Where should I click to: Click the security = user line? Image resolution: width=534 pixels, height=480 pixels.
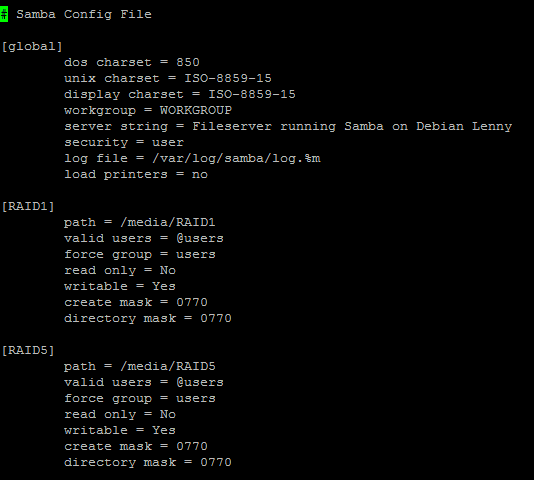pos(124,142)
